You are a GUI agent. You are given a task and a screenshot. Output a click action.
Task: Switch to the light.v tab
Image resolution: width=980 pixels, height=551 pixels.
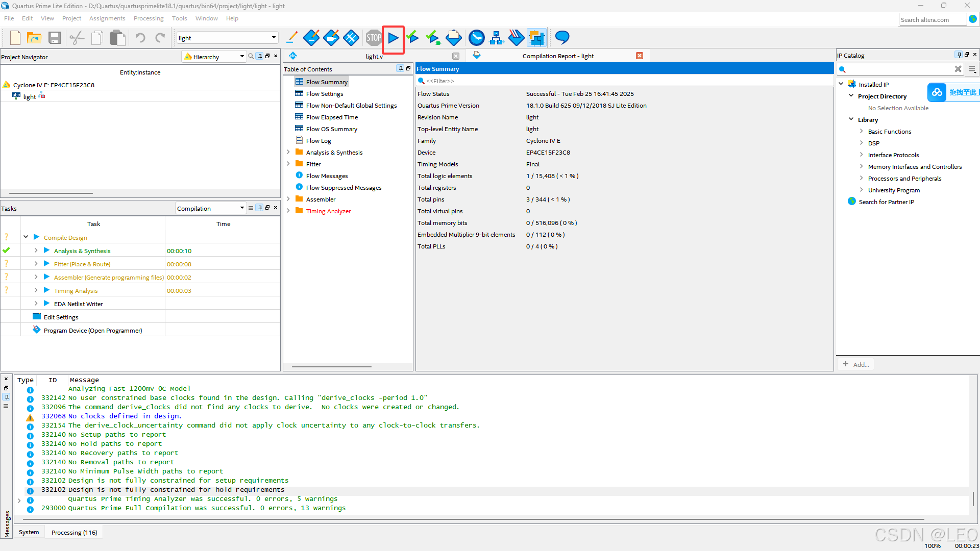(374, 56)
